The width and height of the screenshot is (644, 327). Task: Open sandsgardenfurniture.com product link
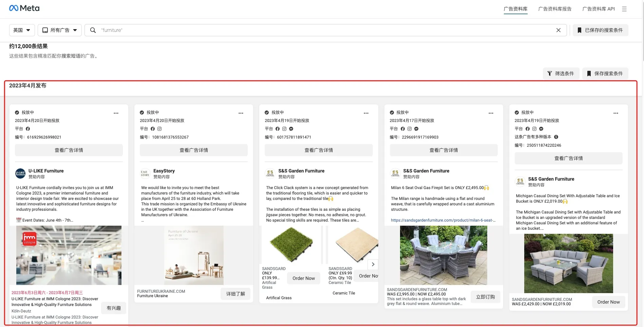coord(443,220)
